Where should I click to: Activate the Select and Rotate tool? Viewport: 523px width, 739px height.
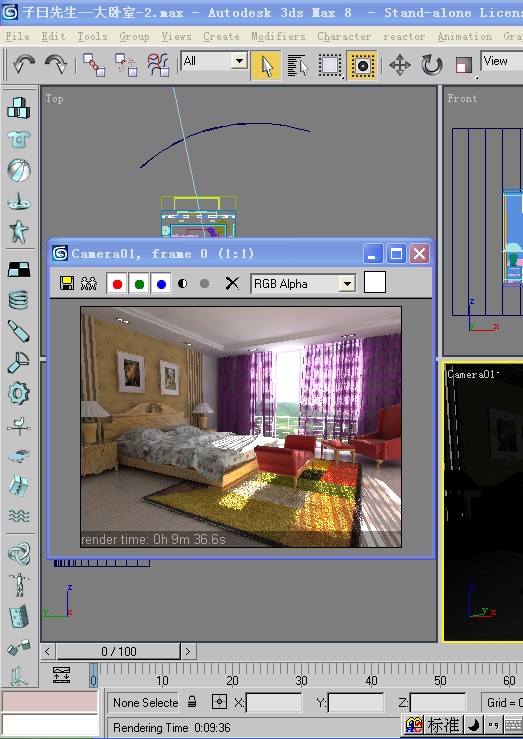point(432,65)
